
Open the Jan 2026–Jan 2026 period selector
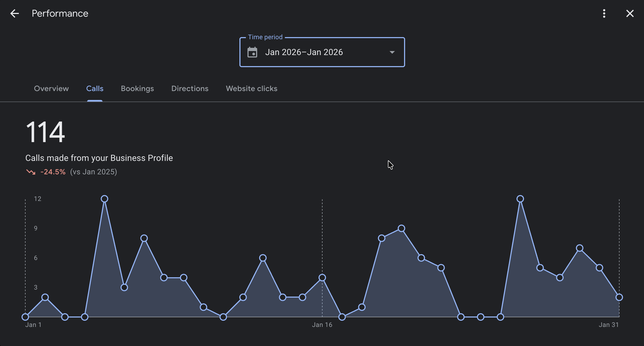click(304, 52)
